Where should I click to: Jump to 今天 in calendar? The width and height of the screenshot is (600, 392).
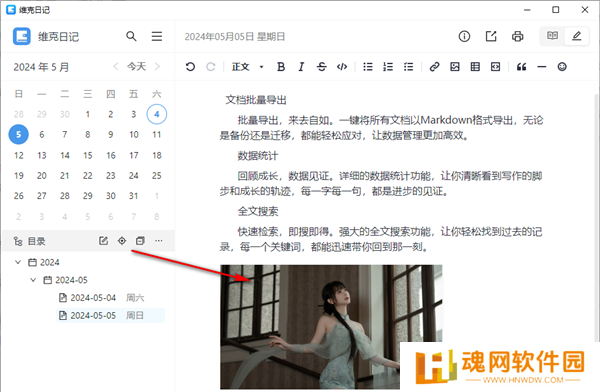pos(137,67)
